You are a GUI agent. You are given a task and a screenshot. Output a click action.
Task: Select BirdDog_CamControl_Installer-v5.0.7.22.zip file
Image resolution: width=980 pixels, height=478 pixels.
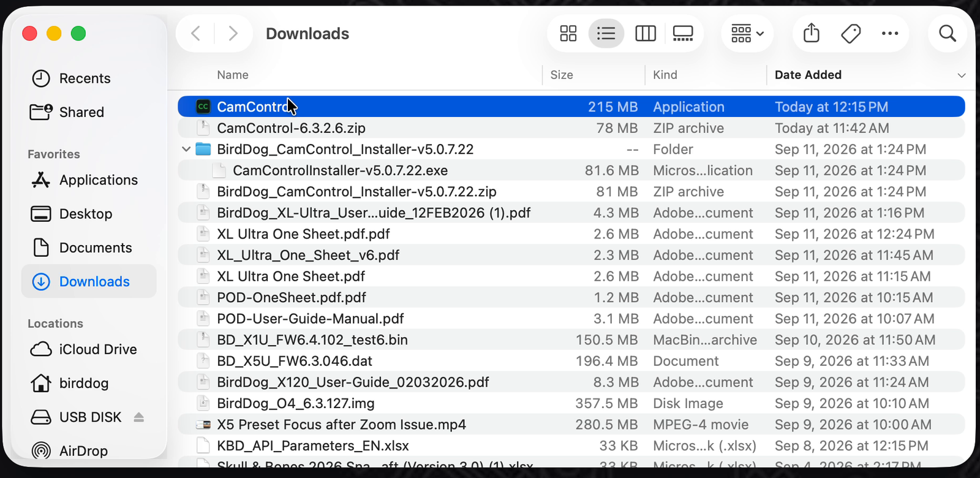pyautogui.click(x=571, y=192)
